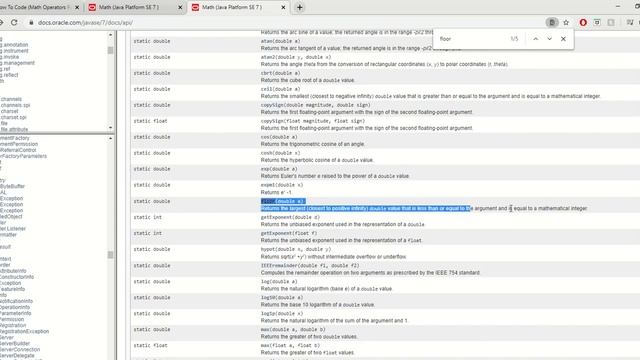The width and height of the screenshot is (640, 360).
Task: Click the extension icon right of Opera icon
Action: coord(597,22)
